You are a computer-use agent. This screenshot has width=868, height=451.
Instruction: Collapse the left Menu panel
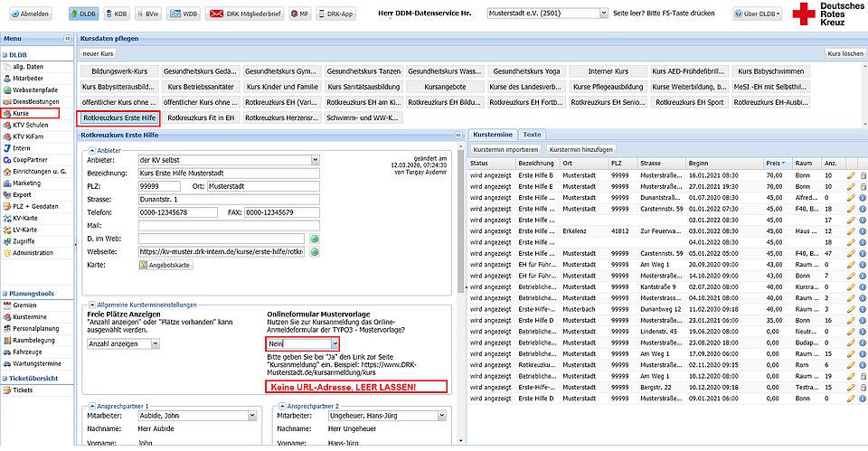pos(67,40)
